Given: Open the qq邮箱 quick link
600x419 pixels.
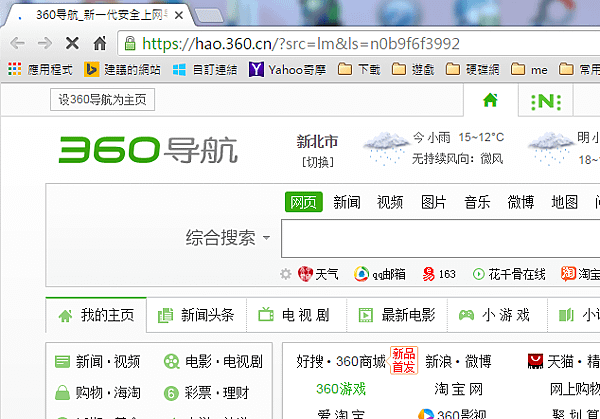Looking at the screenshot, I should point(380,274).
